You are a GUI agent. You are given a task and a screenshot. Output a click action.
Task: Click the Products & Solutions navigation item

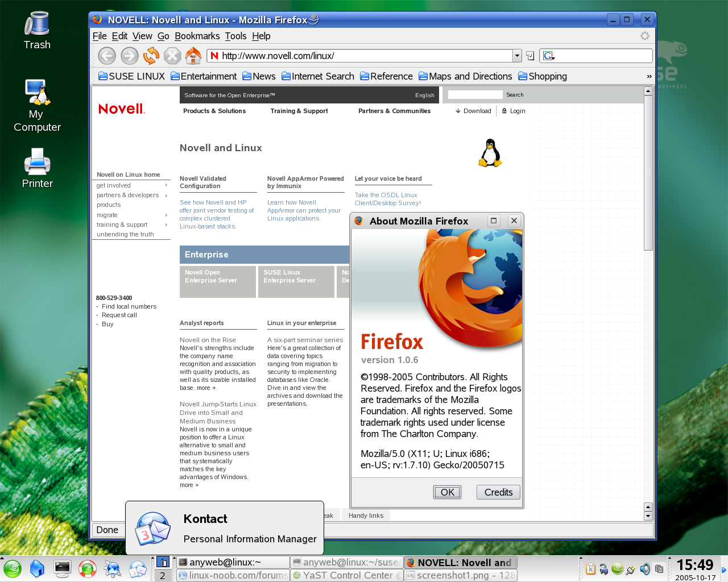(x=214, y=111)
